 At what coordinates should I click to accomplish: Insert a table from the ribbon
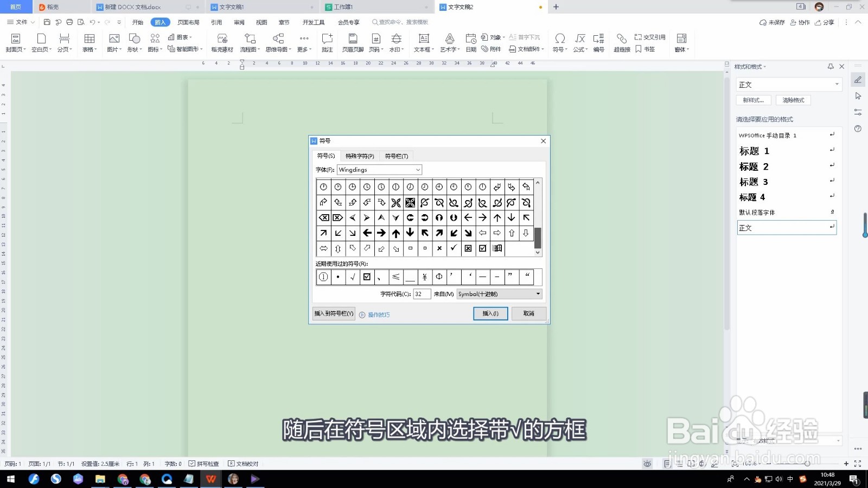point(89,42)
